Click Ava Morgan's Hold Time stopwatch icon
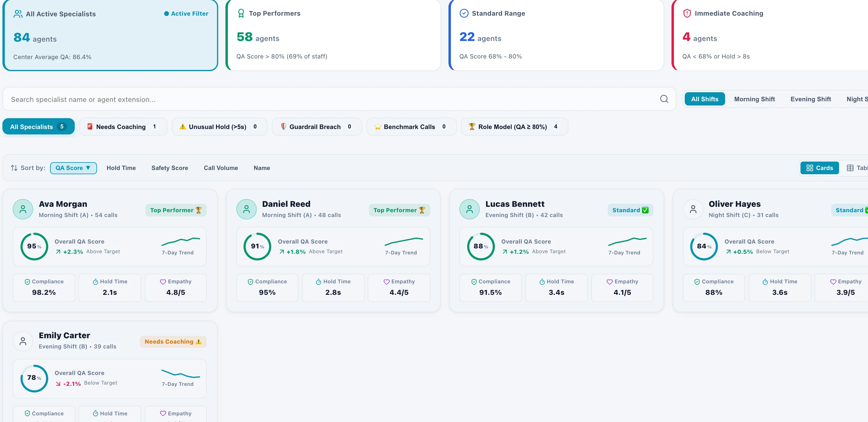The image size is (868, 422). (x=95, y=282)
